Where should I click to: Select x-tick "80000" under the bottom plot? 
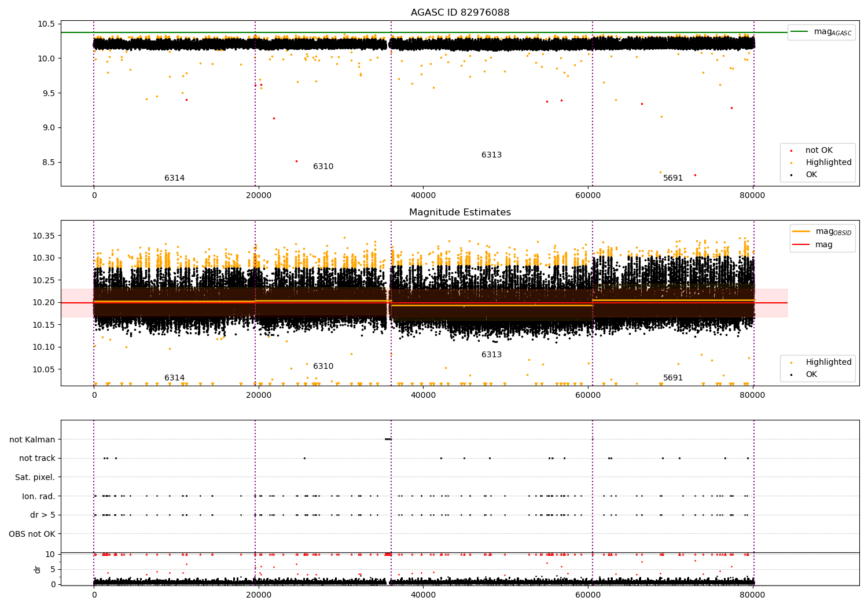pos(752,595)
